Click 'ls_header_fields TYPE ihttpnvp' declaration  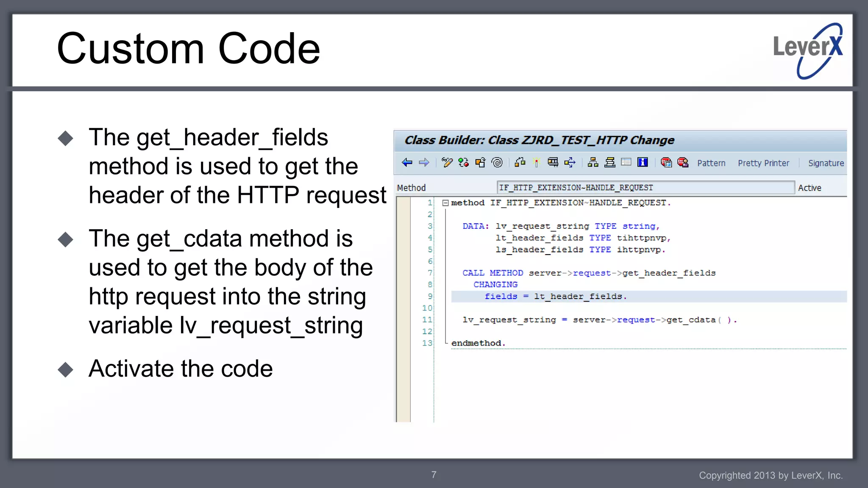click(581, 250)
